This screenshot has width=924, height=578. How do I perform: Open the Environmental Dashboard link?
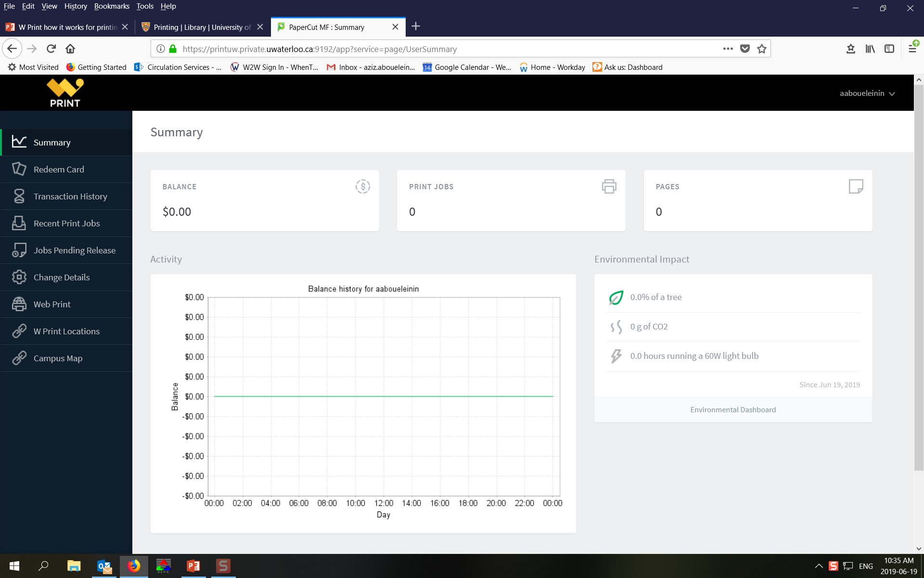pyautogui.click(x=732, y=410)
